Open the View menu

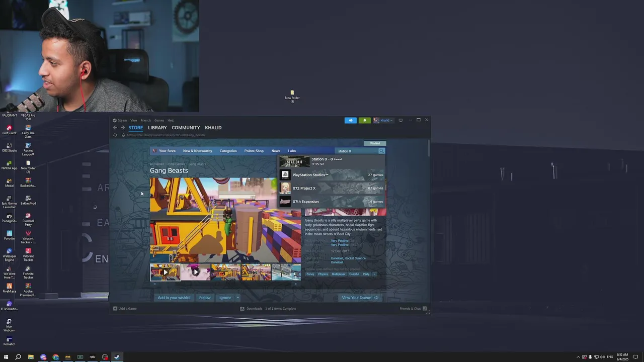(x=134, y=121)
